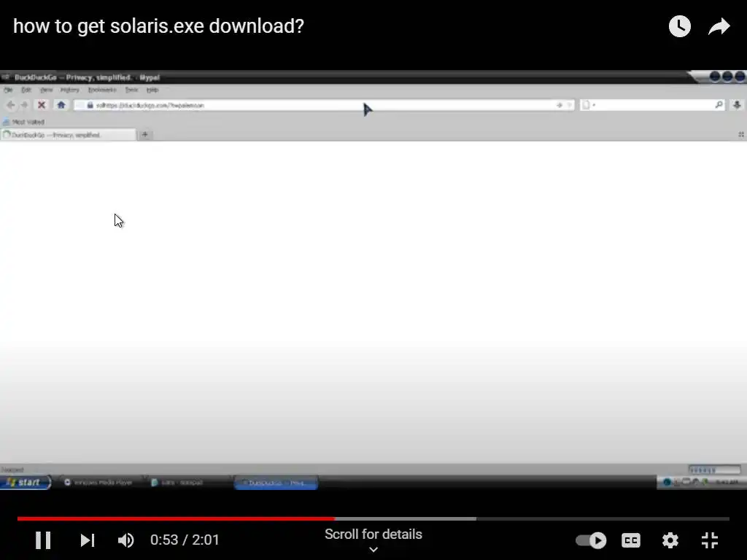Click the browser window menu icon in title bar

click(5, 77)
